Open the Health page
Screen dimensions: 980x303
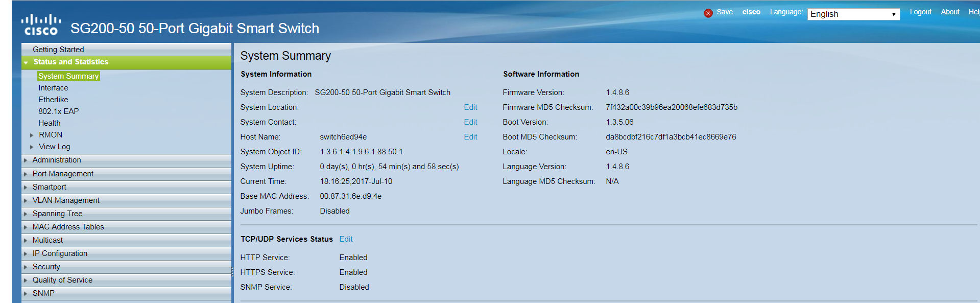[50, 123]
